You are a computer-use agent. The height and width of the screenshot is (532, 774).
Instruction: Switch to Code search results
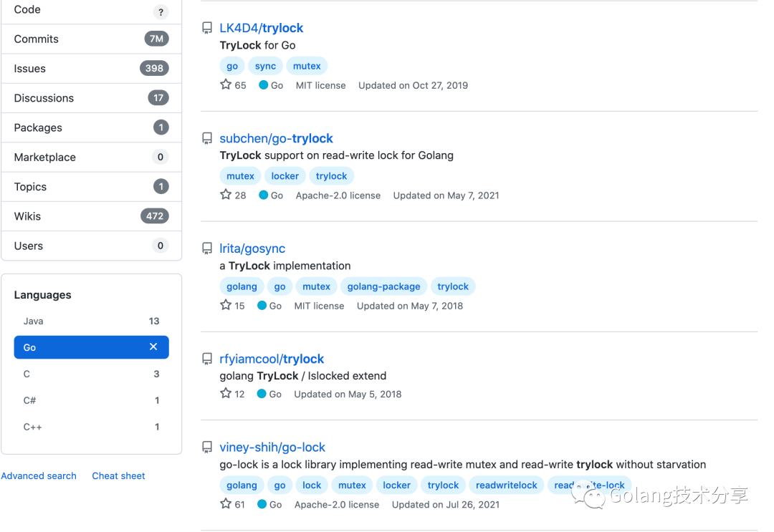[x=91, y=11]
